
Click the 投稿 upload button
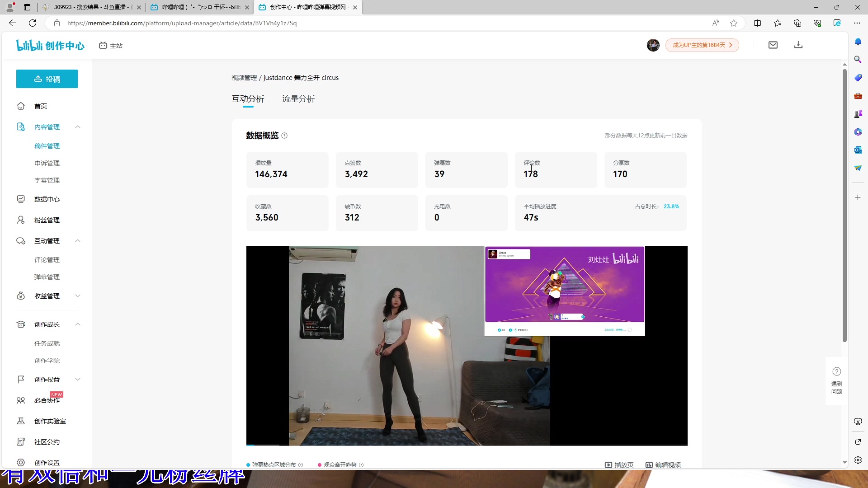point(47,79)
